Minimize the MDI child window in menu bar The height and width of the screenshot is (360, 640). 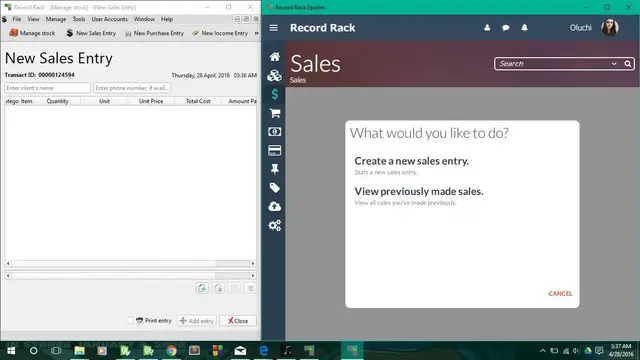[237, 19]
